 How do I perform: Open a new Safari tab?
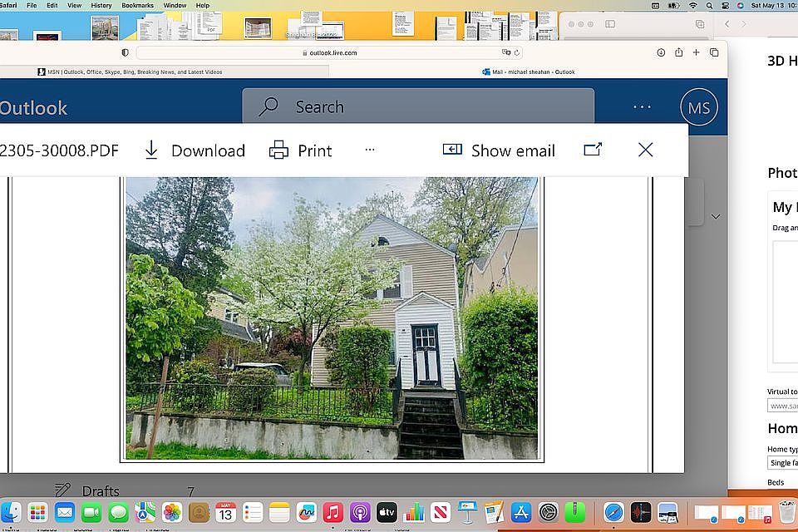pos(697,52)
